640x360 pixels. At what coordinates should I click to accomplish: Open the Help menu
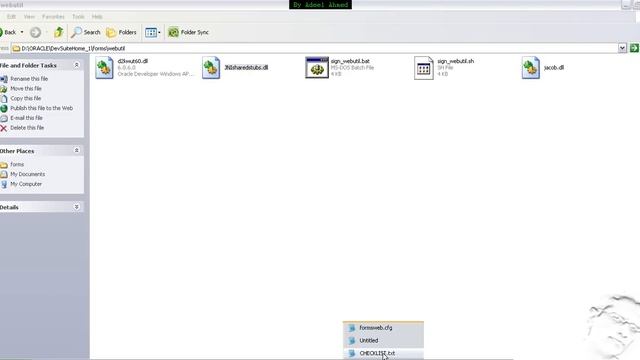[x=97, y=17]
